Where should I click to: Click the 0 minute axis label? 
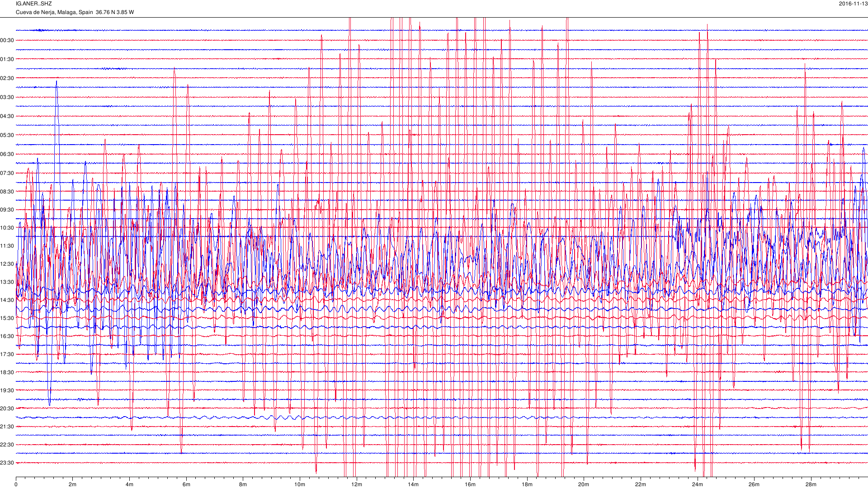[16, 484]
